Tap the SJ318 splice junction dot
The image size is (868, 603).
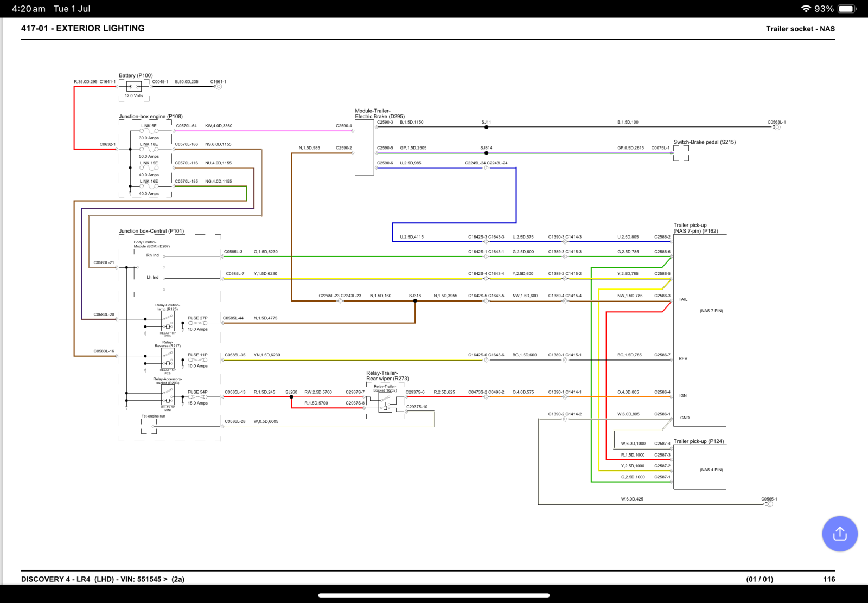tap(415, 300)
